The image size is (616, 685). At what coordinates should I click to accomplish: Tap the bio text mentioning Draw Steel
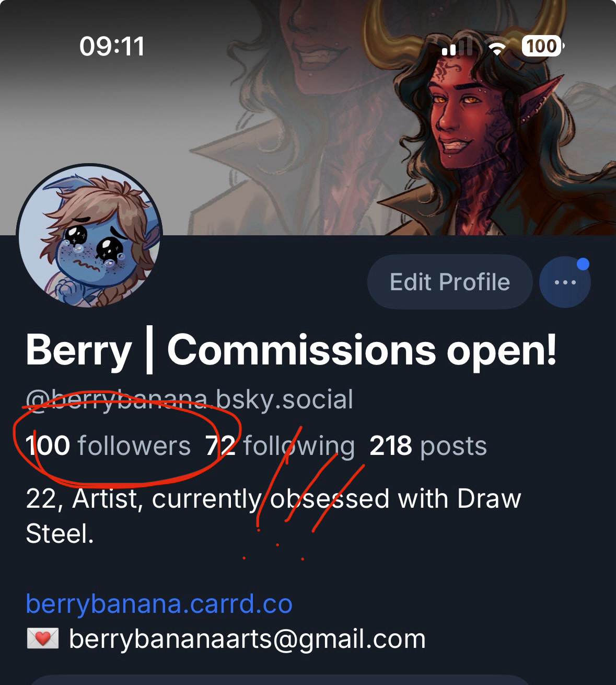(273, 516)
